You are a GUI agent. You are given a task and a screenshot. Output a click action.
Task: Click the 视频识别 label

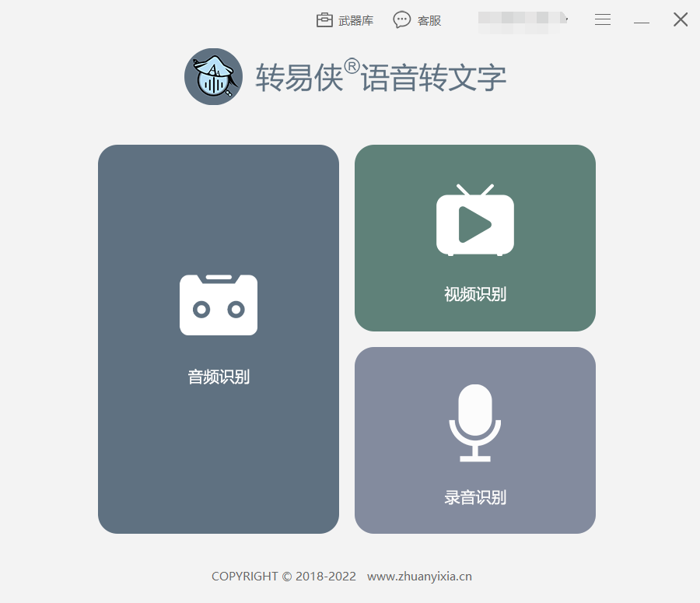(x=475, y=294)
